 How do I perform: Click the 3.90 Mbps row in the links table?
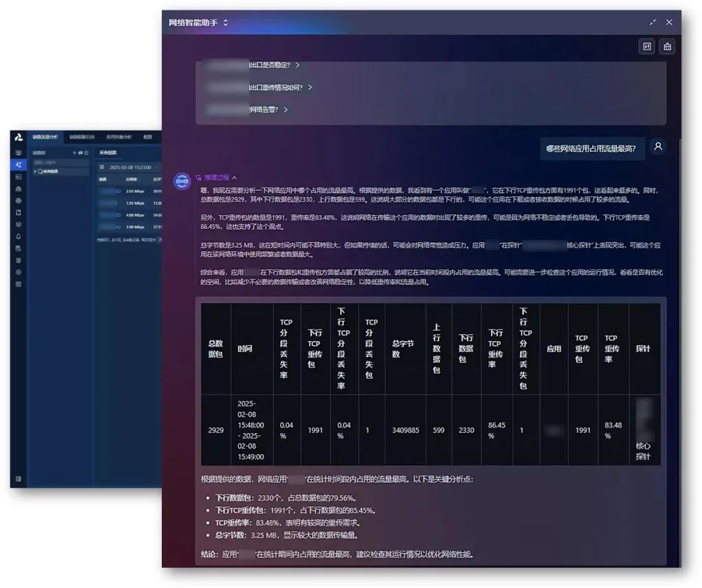129,227
